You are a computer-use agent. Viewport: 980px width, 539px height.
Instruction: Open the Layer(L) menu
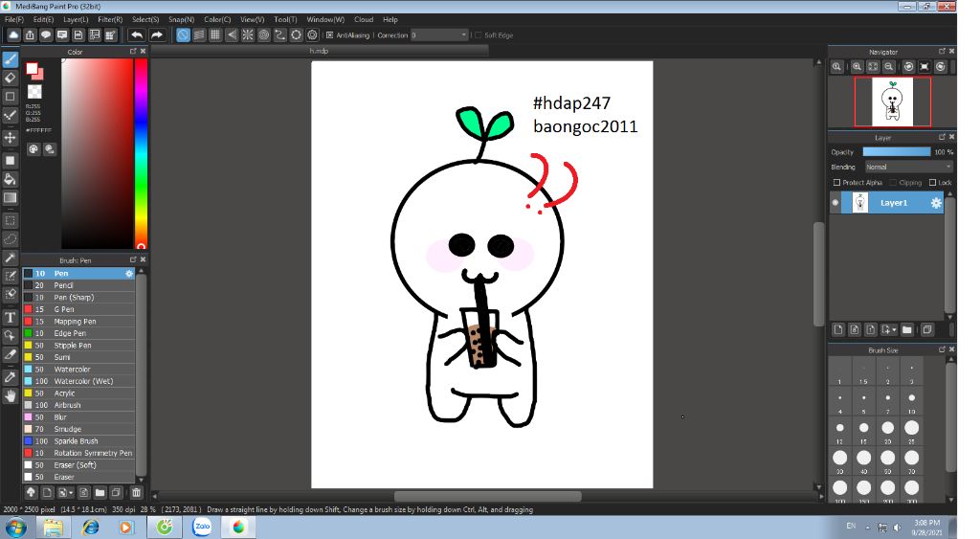click(x=76, y=19)
